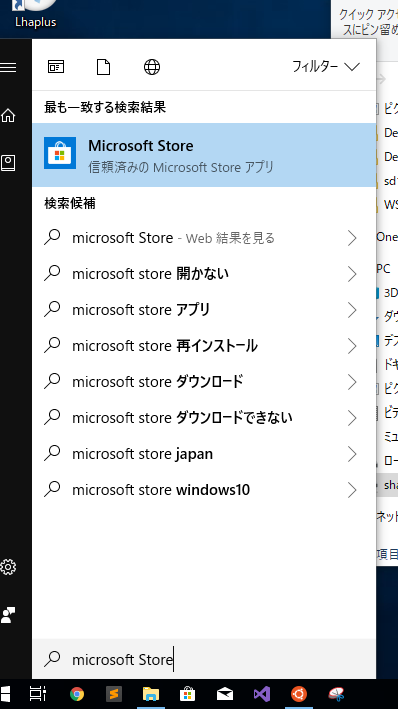Open Microsoft Store from taskbar
Image resolution: width=398 pixels, height=709 pixels.
point(188,694)
